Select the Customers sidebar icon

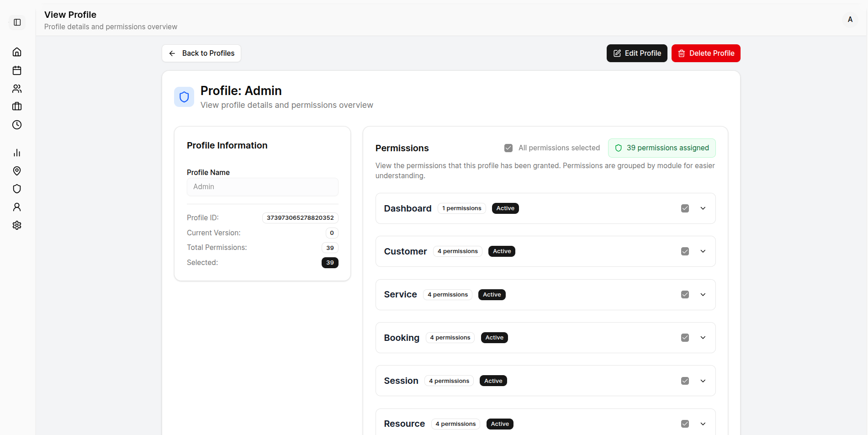17,89
